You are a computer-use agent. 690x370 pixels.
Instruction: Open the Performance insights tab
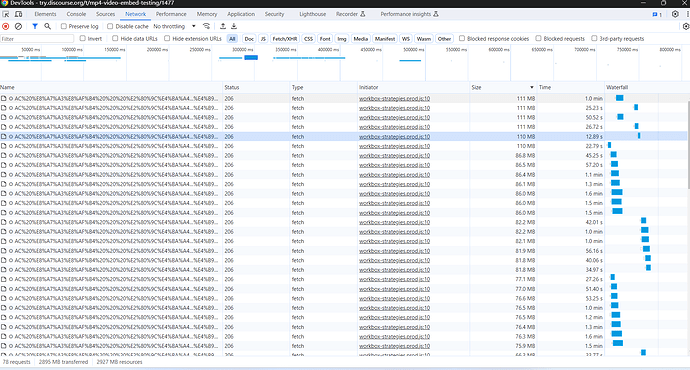409,14
